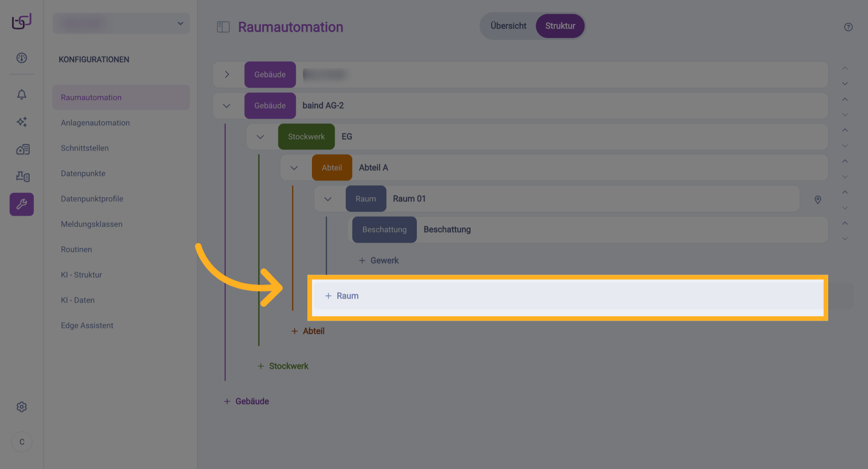Open the settings gear icon
The width and height of the screenshot is (868, 469).
click(22, 407)
